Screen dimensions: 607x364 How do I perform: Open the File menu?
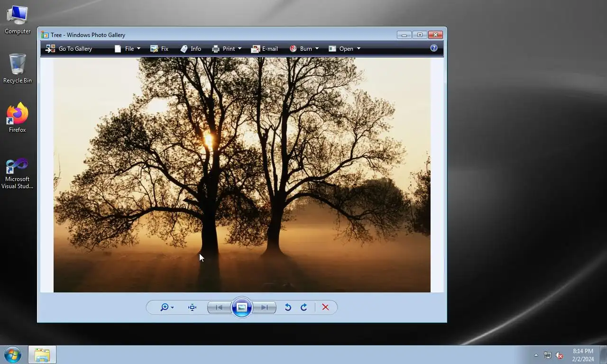point(127,48)
